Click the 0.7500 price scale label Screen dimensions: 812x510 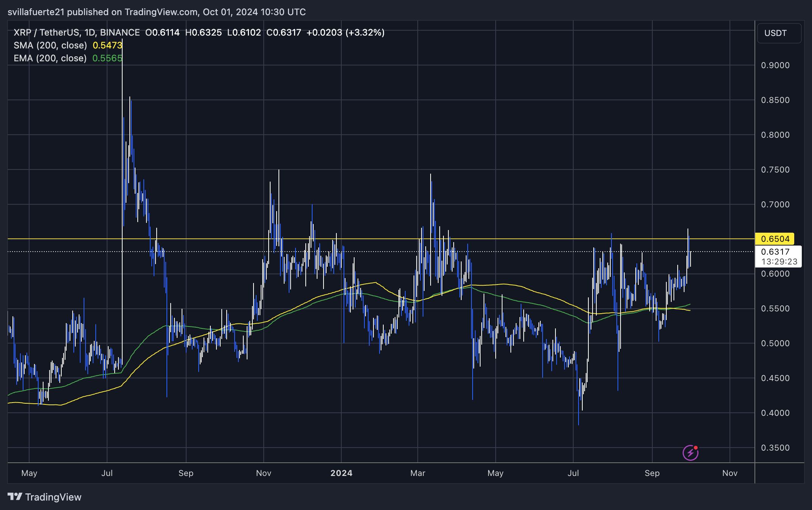tap(775, 169)
